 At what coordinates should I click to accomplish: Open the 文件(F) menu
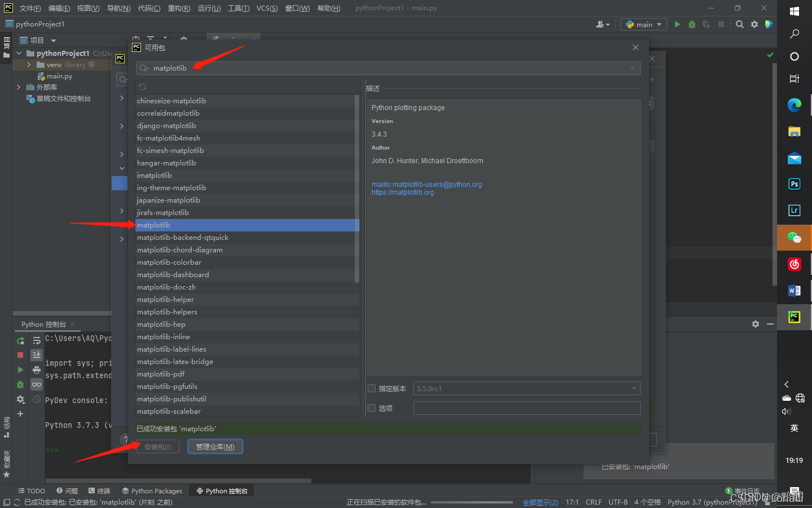30,8
